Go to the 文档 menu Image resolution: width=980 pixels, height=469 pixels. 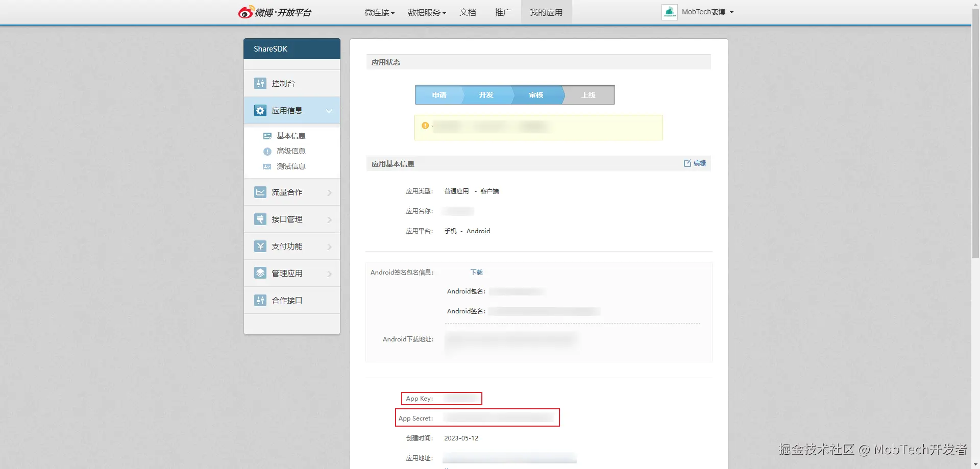468,12
